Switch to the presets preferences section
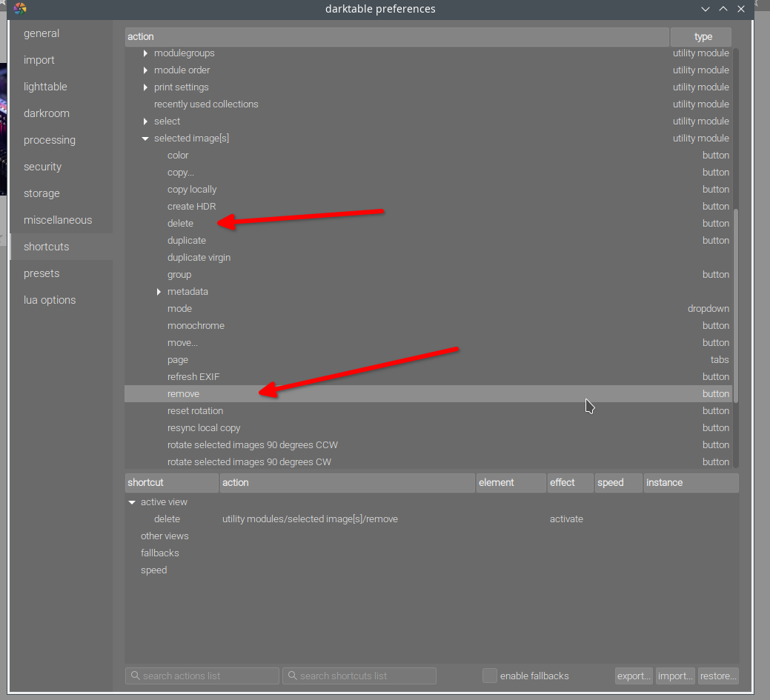This screenshot has height=700, width=770. 42,273
